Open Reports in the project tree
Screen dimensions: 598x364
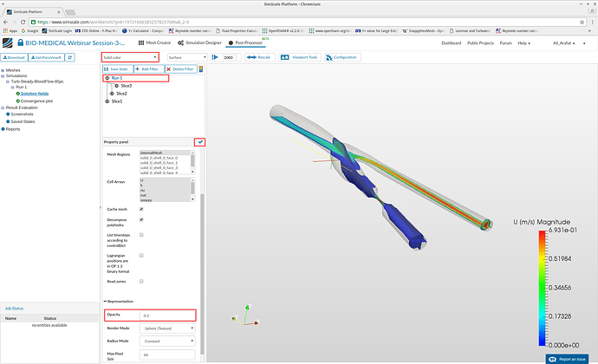(x=13, y=129)
